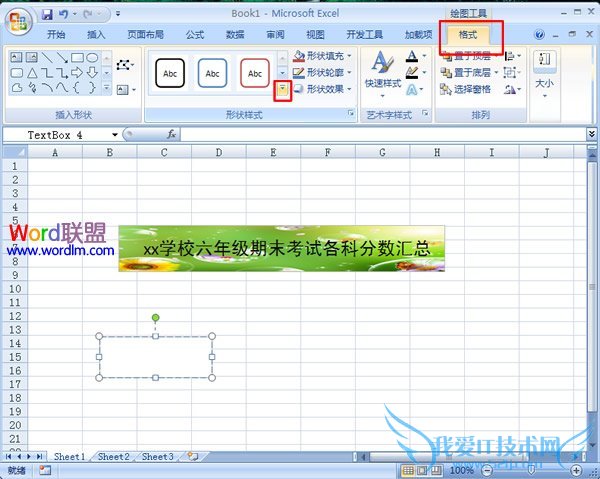
Task: Click the macro record icon in status bar
Action: (x=45, y=470)
